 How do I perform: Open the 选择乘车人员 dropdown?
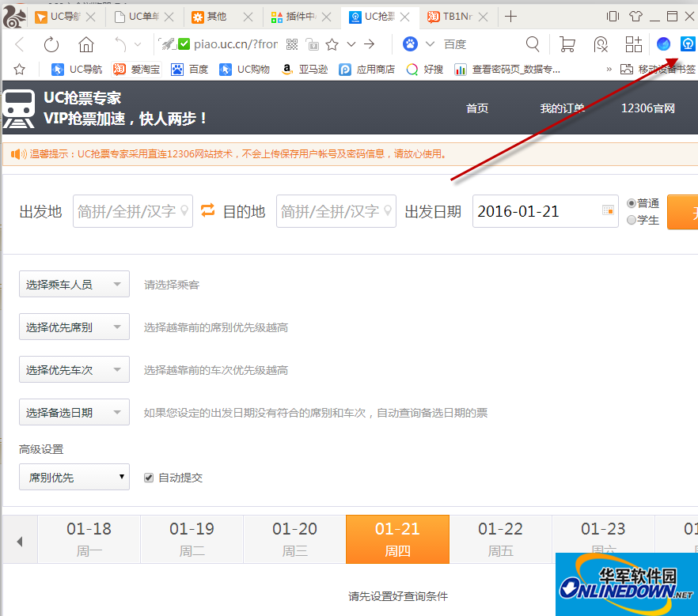(74, 284)
